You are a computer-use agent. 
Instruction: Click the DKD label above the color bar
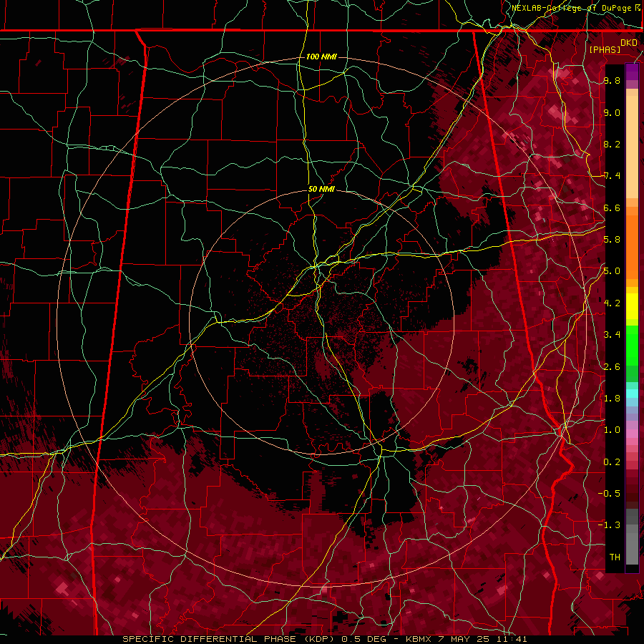[x=628, y=42]
